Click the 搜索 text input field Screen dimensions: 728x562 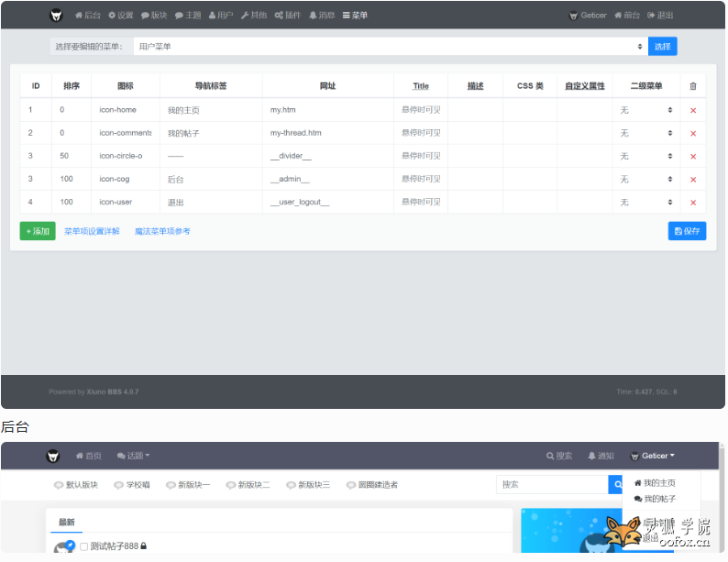point(552,484)
